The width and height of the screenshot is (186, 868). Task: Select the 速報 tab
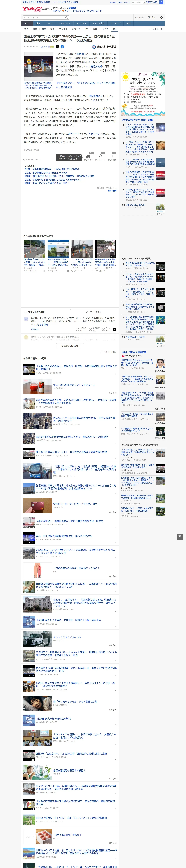[x=38, y=24]
